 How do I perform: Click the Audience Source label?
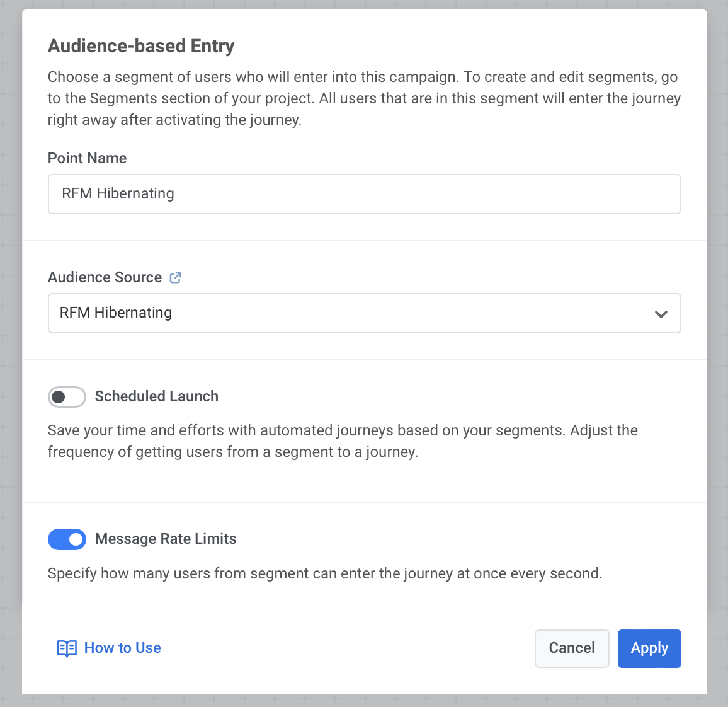coord(105,278)
